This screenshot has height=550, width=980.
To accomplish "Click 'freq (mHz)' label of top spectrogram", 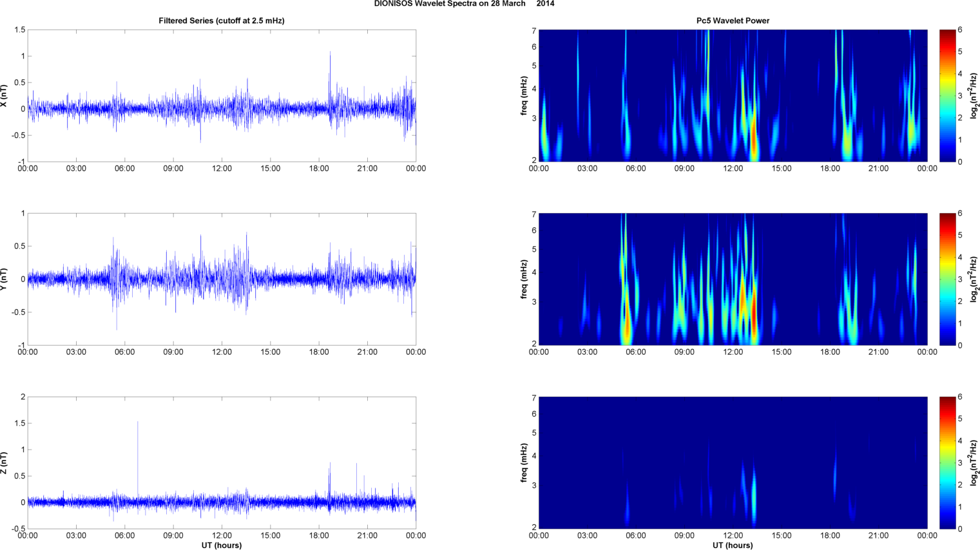I will point(524,95).
